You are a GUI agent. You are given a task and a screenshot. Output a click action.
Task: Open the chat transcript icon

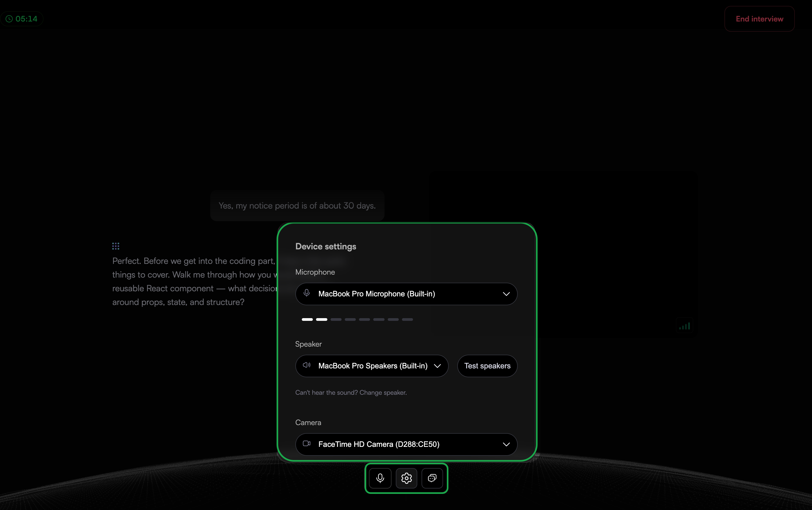pyautogui.click(x=432, y=478)
